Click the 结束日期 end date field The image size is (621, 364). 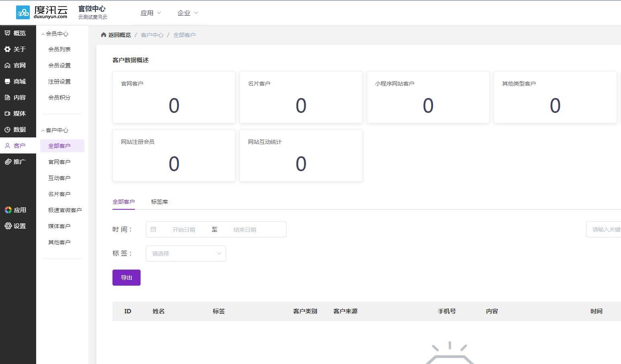pyautogui.click(x=245, y=230)
